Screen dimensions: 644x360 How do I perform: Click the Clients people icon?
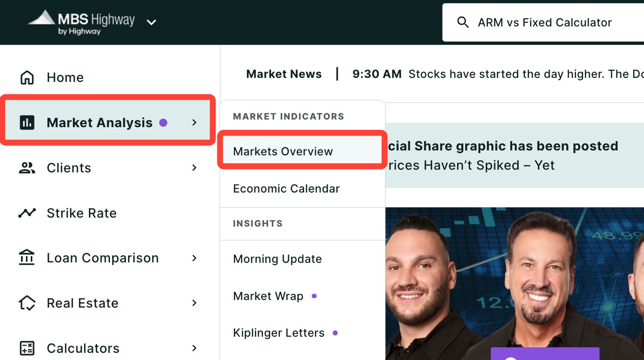(27, 168)
